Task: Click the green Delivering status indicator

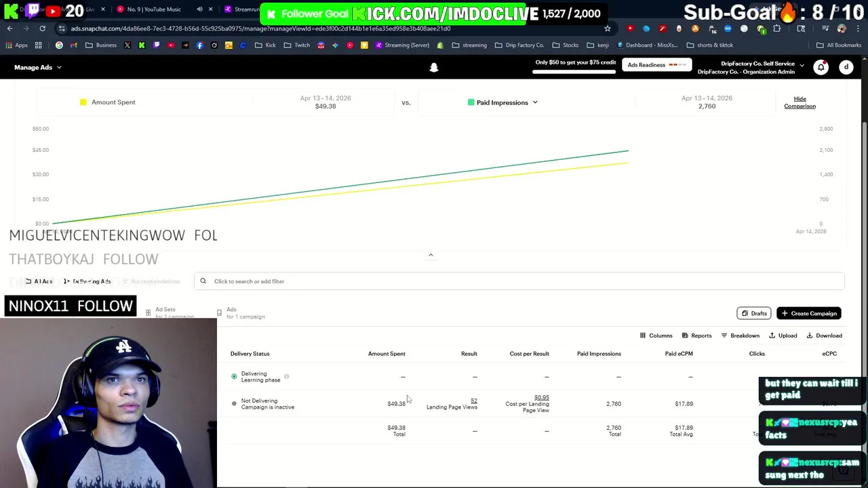Action: tap(234, 376)
